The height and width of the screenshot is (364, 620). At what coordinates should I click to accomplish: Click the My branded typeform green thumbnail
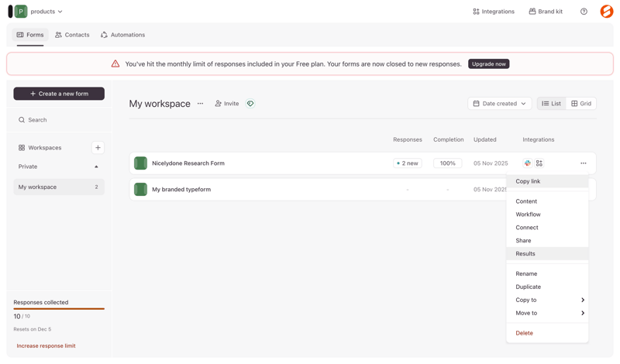(x=140, y=189)
